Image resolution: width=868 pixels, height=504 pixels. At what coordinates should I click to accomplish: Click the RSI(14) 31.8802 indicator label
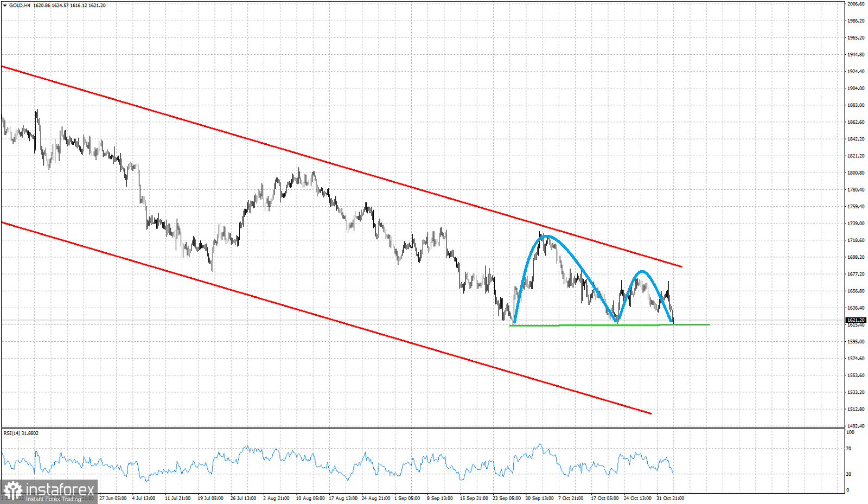tap(21, 433)
